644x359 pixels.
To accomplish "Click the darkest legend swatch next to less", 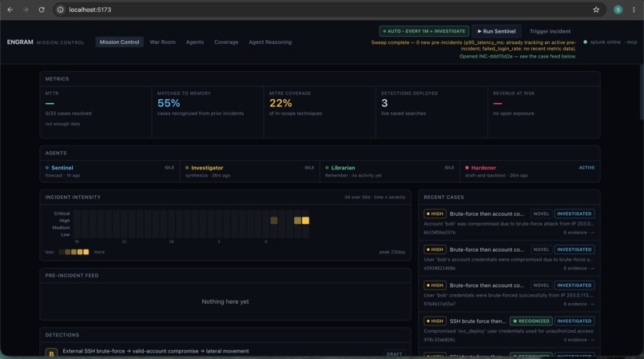I will (x=62, y=252).
